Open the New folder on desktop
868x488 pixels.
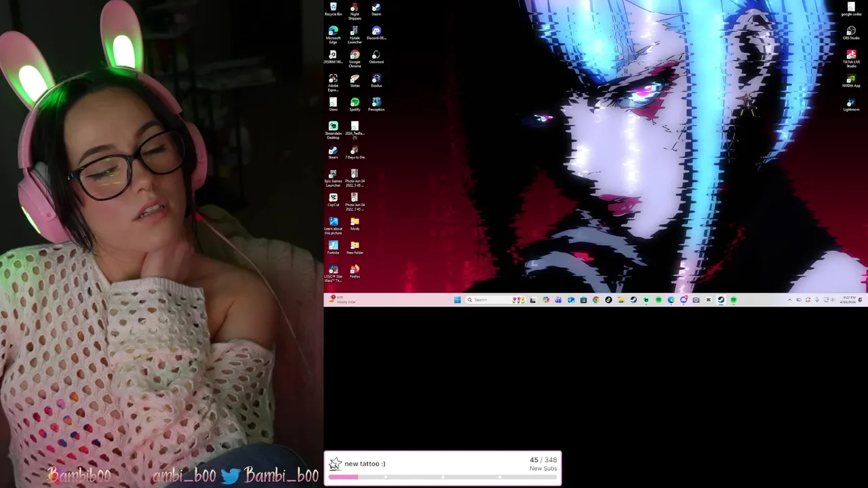tap(355, 247)
